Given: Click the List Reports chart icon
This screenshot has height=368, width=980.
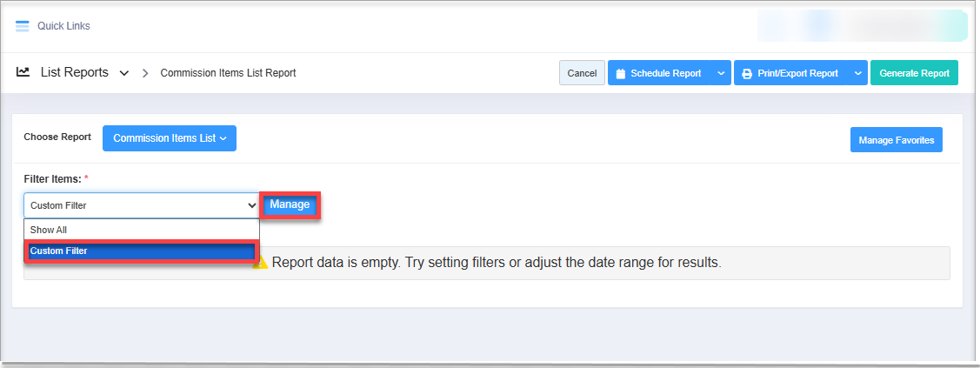Looking at the screenshot, I should point(23,72).
